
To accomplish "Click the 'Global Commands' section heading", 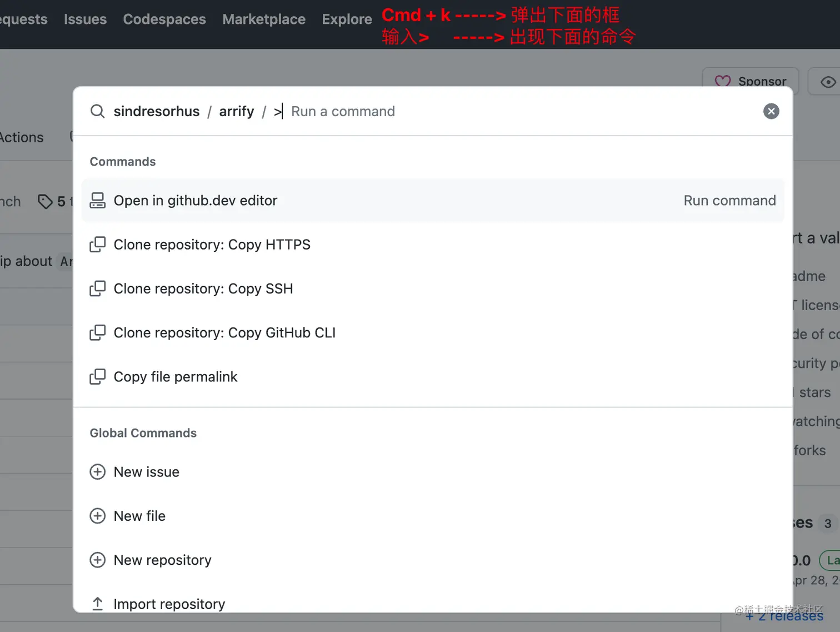I will coord(143,433).
